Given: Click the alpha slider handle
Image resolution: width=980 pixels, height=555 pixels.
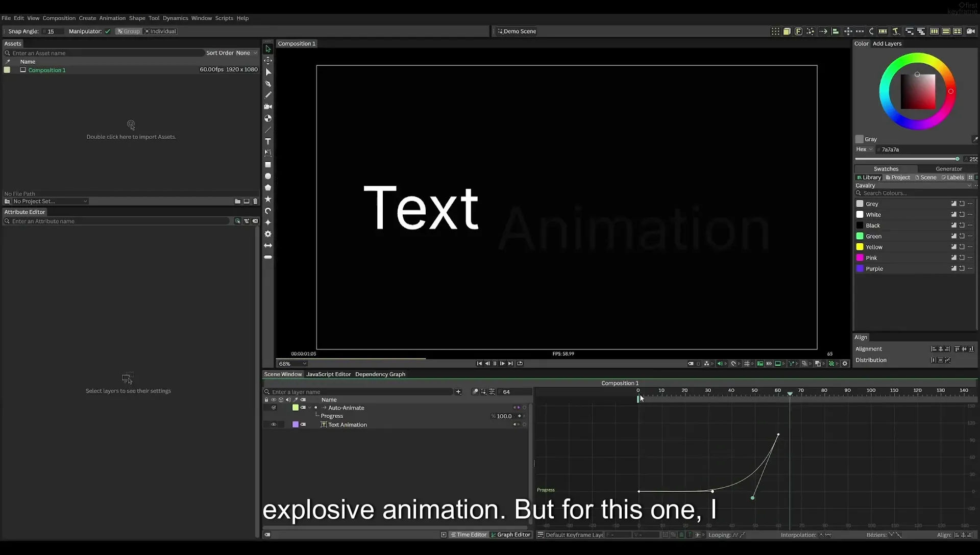Looking at the screenshot, I should tap(957, 159).
